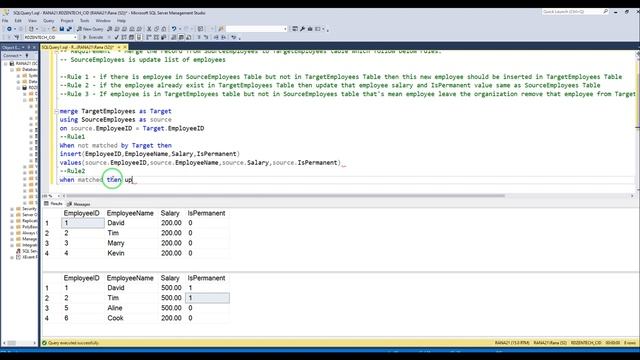The image size is (640, 360).
Task: Expand the Management folder
Action: (12, 239)
